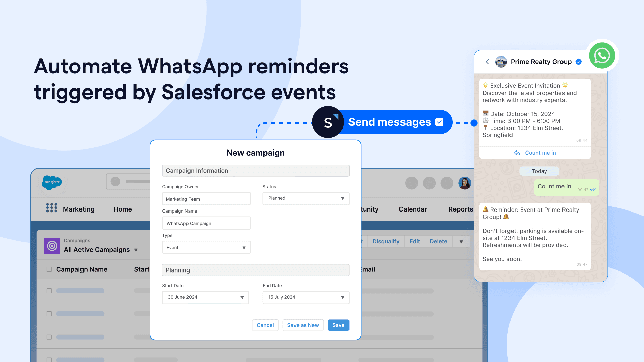The width and height of the screenshot is (644, 362).
Task: Click the Campaign Name input field
Action: (x=206, y=223)
